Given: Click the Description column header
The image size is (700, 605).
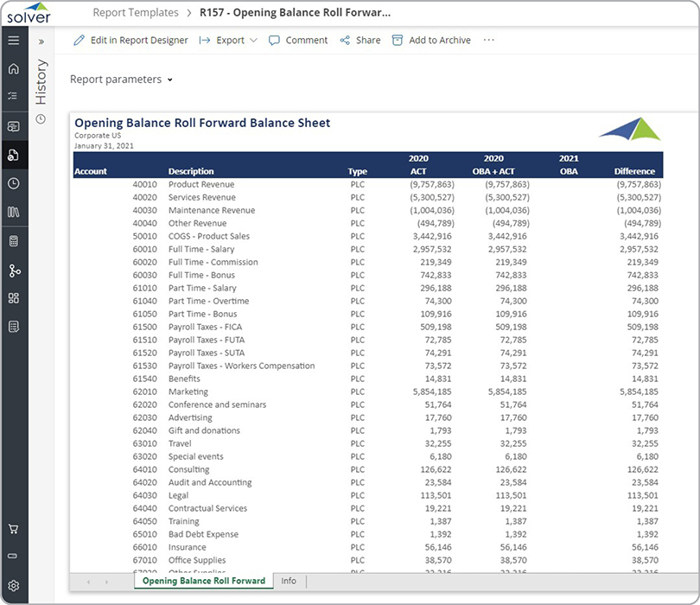Looking at the screenshot, I should (x=191, y=171).
